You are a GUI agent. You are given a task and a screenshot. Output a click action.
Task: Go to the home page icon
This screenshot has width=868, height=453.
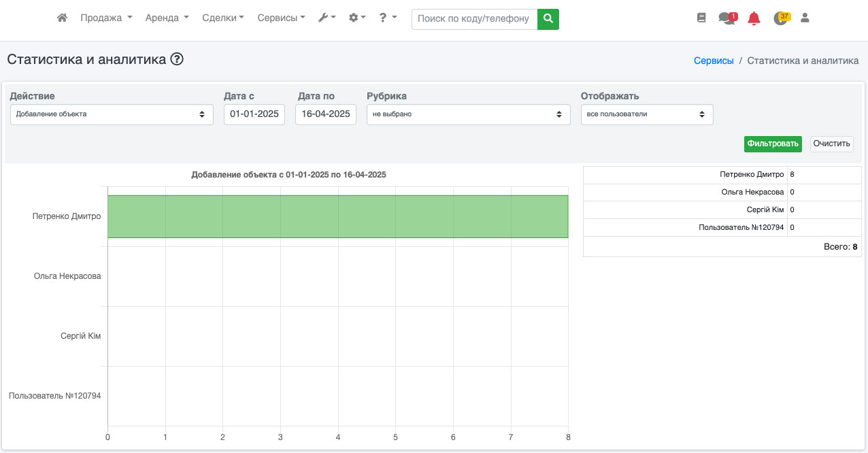coord(62,18)
